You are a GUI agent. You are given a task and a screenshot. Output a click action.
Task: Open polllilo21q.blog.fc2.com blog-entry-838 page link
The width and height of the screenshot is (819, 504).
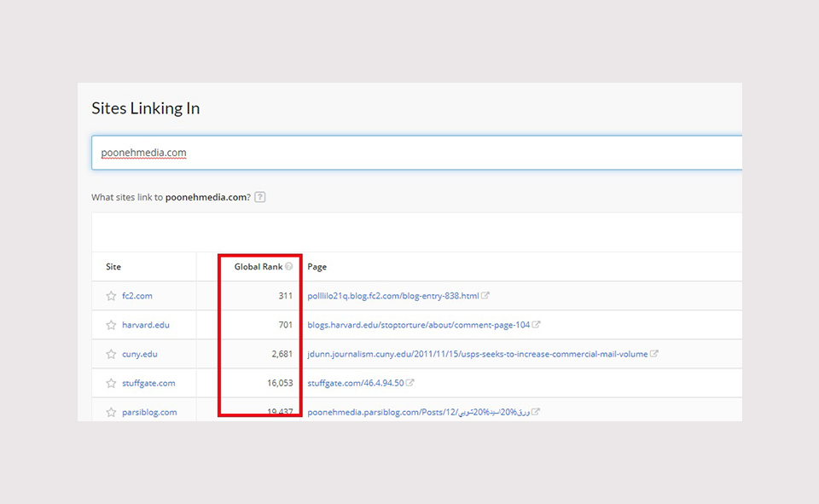[392, 296]
